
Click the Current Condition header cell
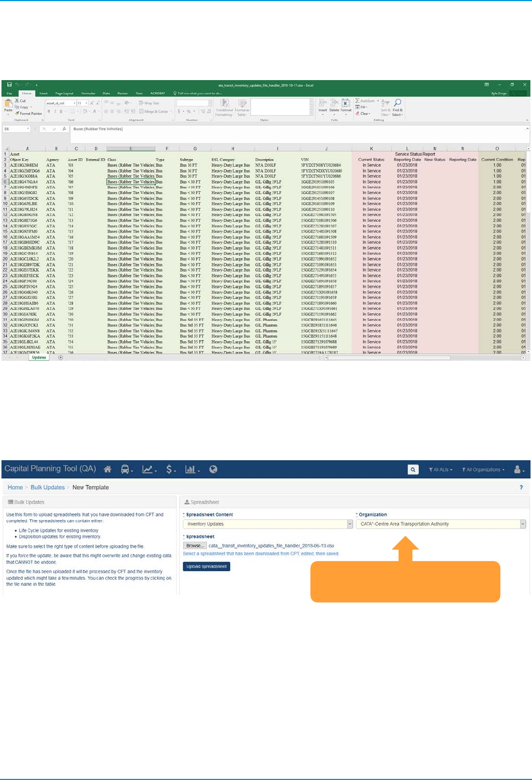click(497, 160)
